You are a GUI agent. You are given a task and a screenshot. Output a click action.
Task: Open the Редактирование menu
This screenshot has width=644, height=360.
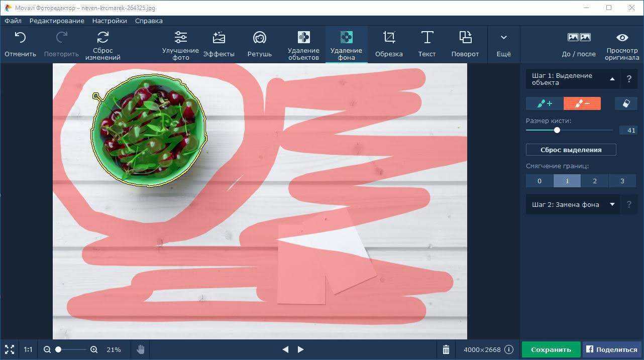tap(57, 21)
